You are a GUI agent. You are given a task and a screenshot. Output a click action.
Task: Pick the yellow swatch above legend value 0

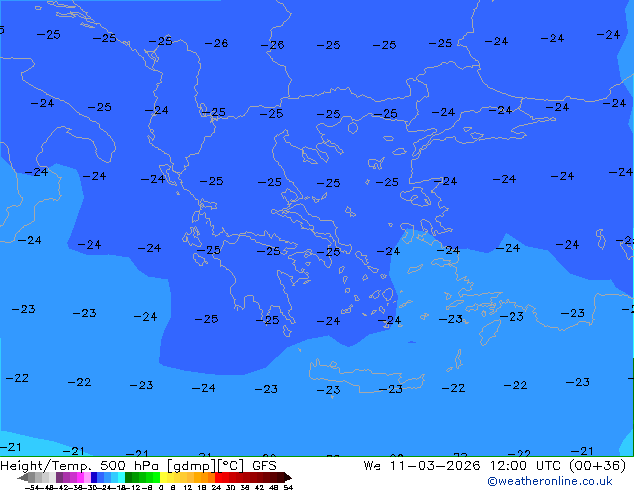coord(163,477)
